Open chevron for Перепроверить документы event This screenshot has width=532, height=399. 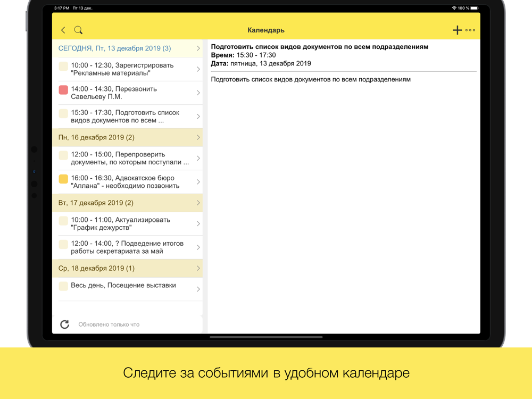click(x=198, y=158)
